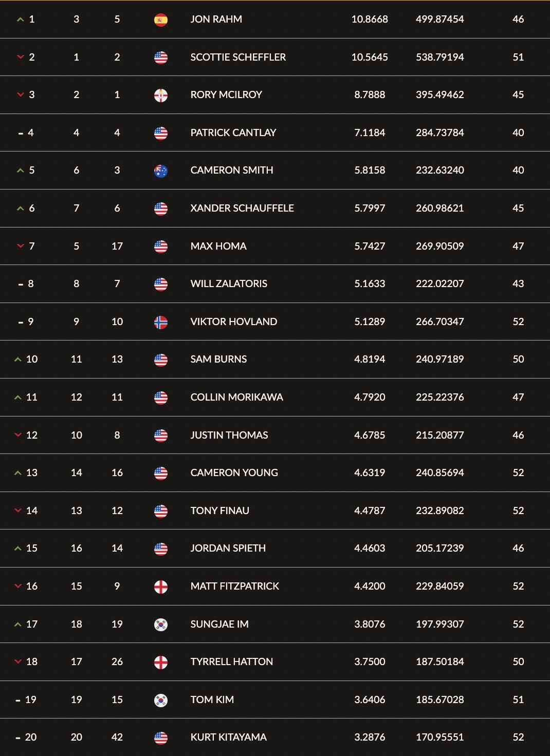Click the South Korea flag beside Sungjae Im
550x756 pixels.
161,625
